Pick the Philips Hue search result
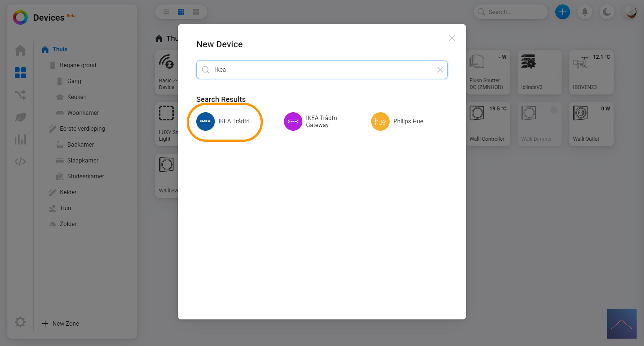644x346 pixels. tap(397, 121)
